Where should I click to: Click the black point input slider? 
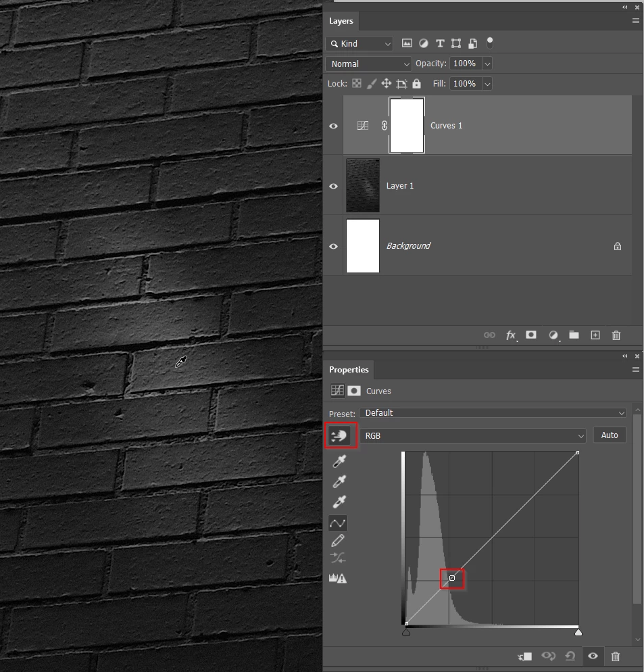[x=406, y=633]
